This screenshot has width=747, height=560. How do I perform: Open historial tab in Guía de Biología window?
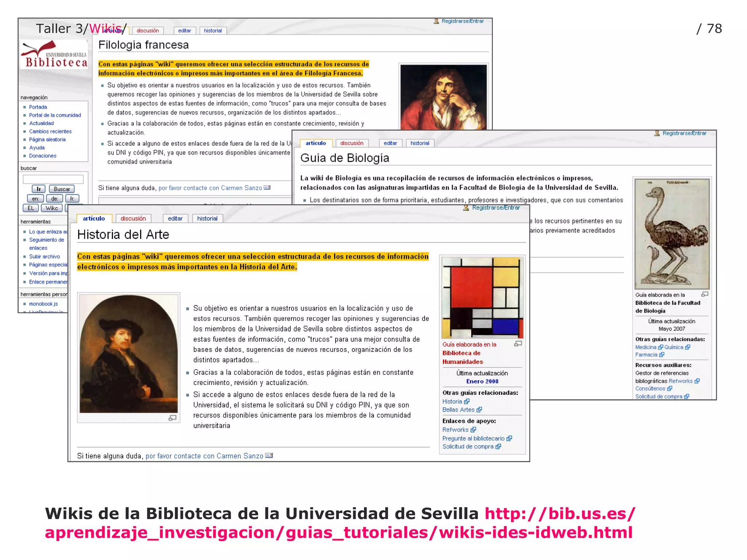pos(420,143)
